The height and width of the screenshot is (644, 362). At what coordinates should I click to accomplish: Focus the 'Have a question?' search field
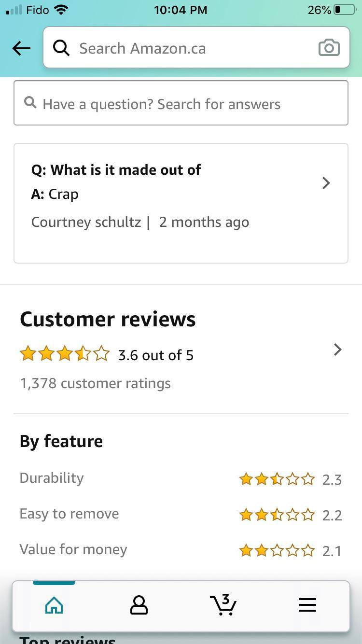pos(188,104)
